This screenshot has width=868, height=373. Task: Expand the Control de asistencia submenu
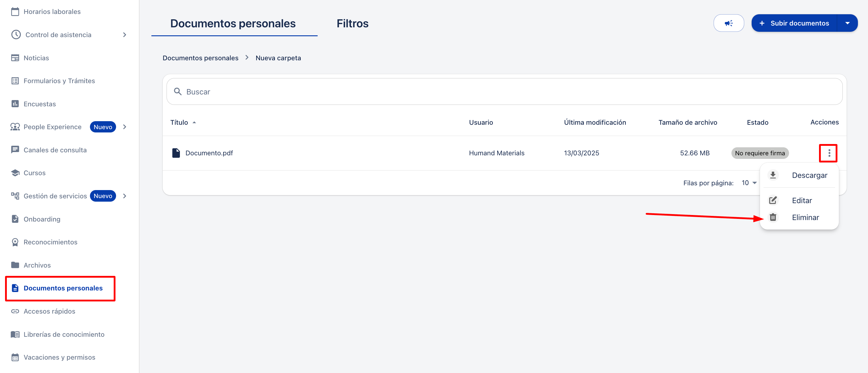click(x=125, y=35)
